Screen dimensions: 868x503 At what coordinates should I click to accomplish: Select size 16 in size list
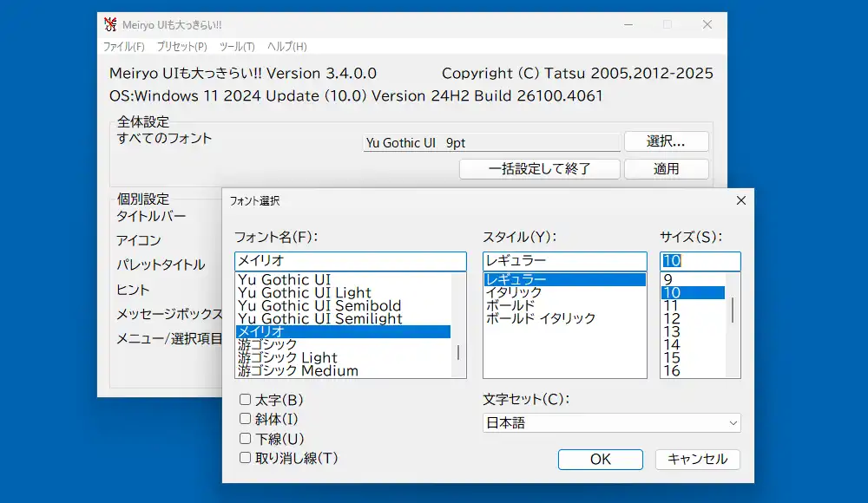[x=693, y=371]
